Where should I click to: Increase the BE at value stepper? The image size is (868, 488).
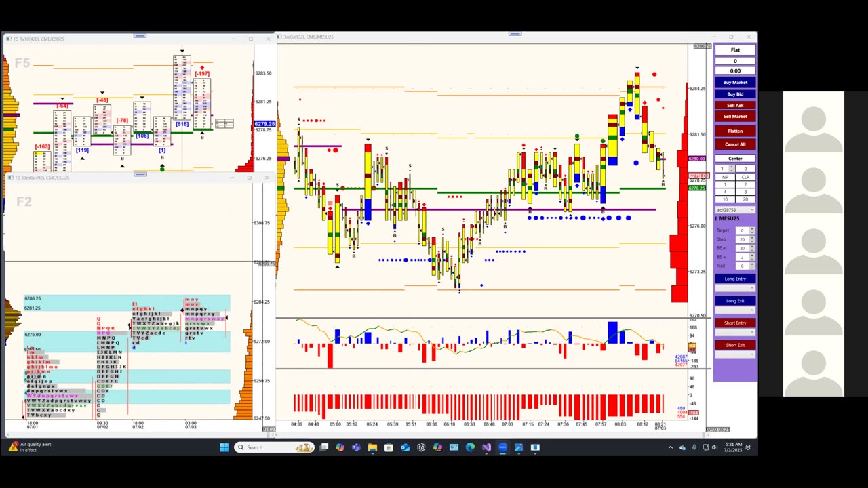pyautogui.click(x=752, y=246)
